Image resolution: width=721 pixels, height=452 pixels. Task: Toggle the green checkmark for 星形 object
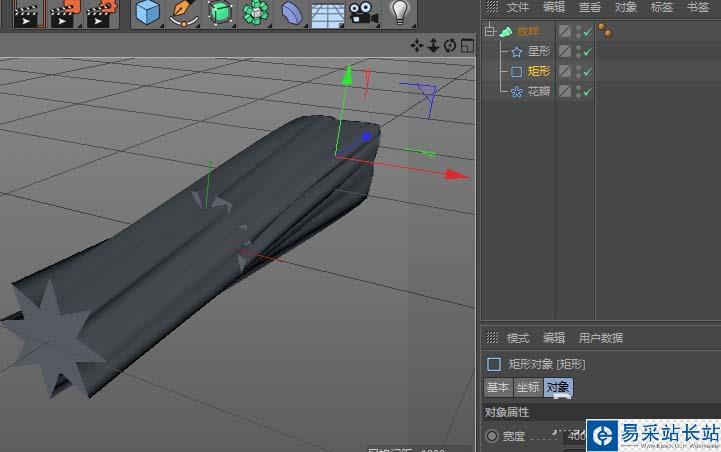588,52
